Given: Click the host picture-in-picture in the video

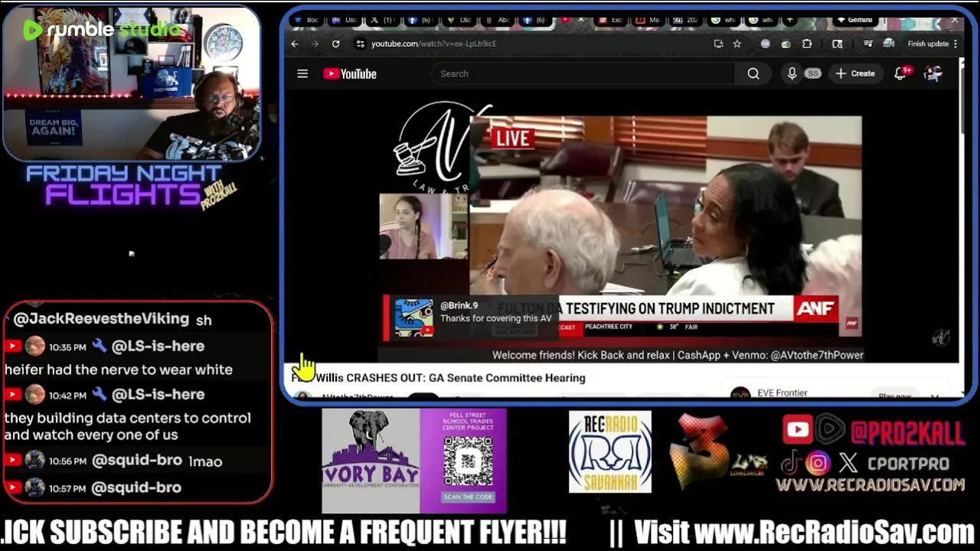Looking at the screenshot, I should pos(423,227).
